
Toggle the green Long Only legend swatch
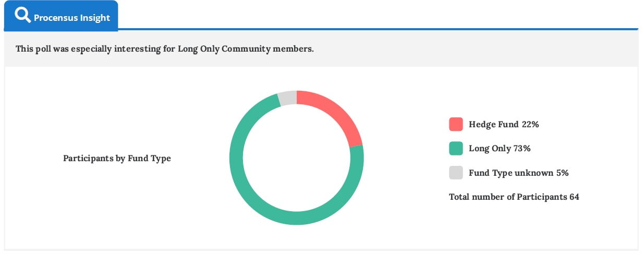tap(456, 148)
